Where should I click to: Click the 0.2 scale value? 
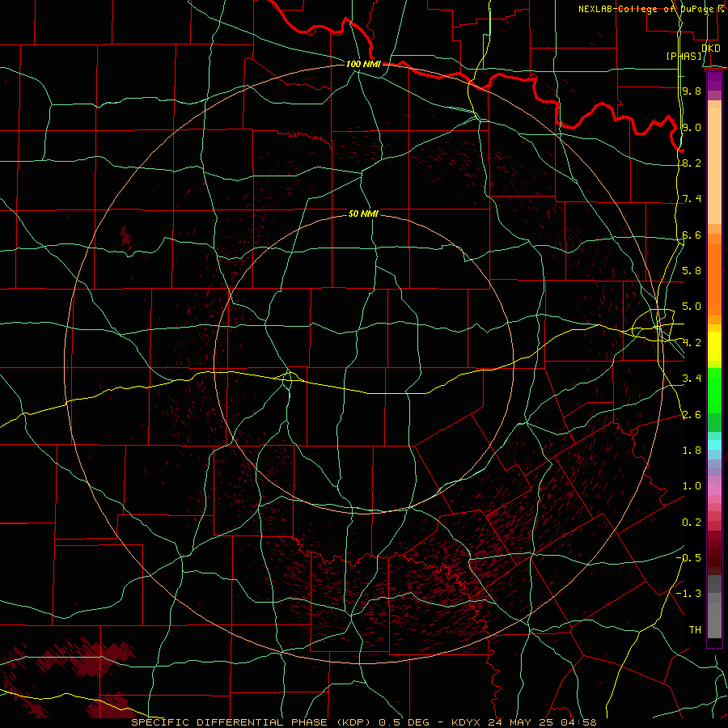pos(692,523)
